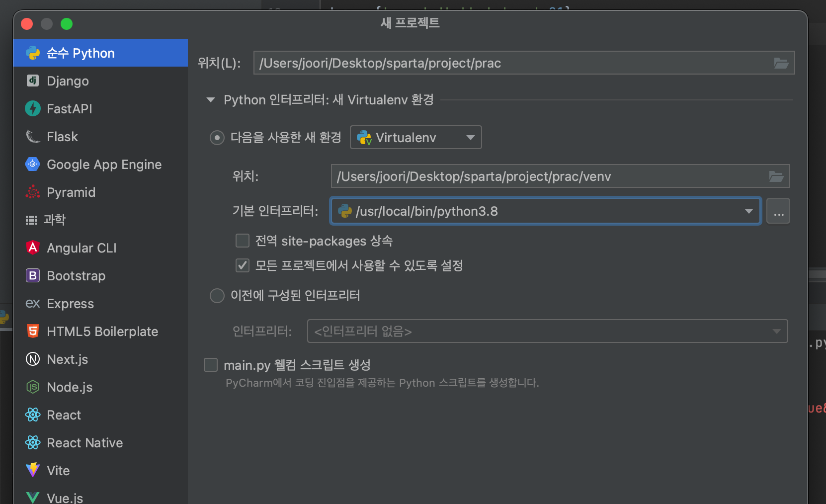Screen dimensions: 826x504
Task: Enable main.py 웰컴 스크립트 생성 checkbox
Action: [211, 365]
